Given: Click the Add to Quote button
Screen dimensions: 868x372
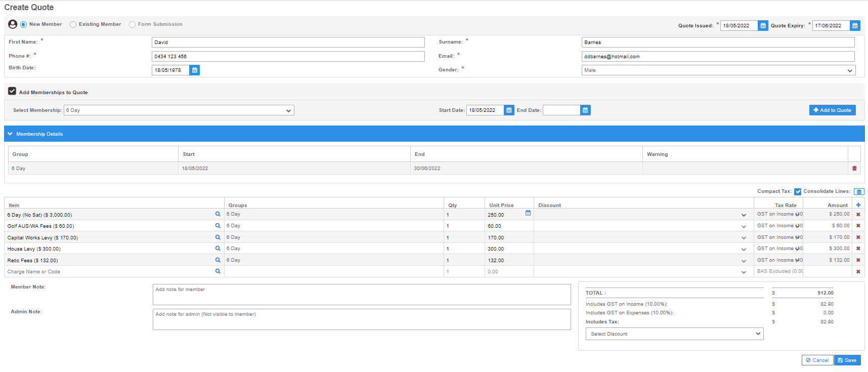Looking at the screenshot, I should tap(832, 110).
